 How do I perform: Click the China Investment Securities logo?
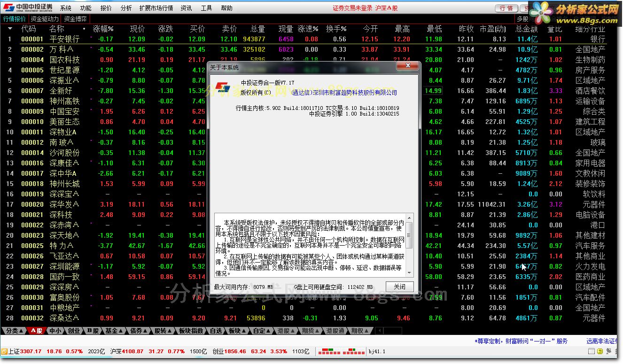(28, 8)
